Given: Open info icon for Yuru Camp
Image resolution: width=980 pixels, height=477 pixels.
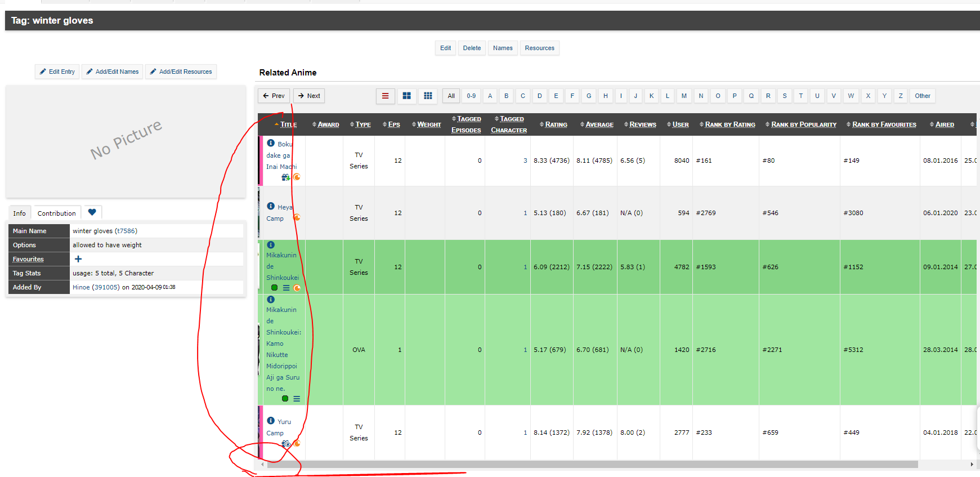Looking at the screenshot, I should click(x=271, y=421).
